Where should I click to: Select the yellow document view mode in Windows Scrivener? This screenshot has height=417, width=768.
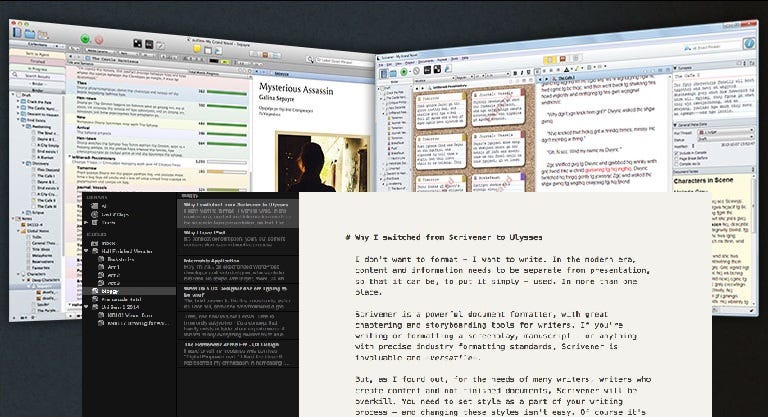pyautogui.click(x=550, y=60)
